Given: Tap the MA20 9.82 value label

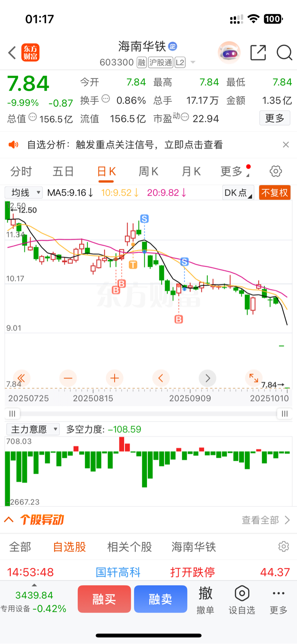Looking at the screenshot, I should (x=167, y=192).
